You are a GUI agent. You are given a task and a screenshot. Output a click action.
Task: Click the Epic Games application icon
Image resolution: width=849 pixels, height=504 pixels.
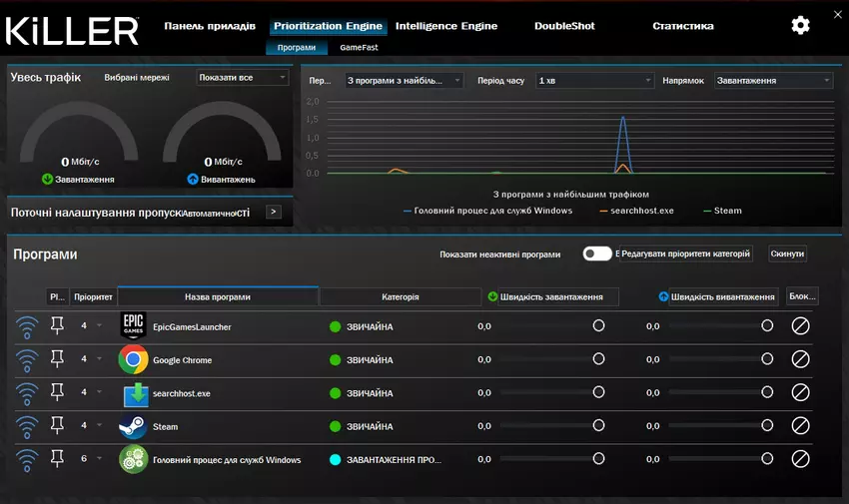pyautogui.click(x=133, y=326)
